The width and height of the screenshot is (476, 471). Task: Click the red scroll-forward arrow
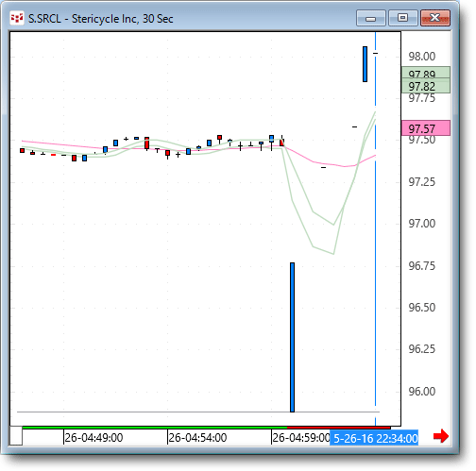(441, 436)
